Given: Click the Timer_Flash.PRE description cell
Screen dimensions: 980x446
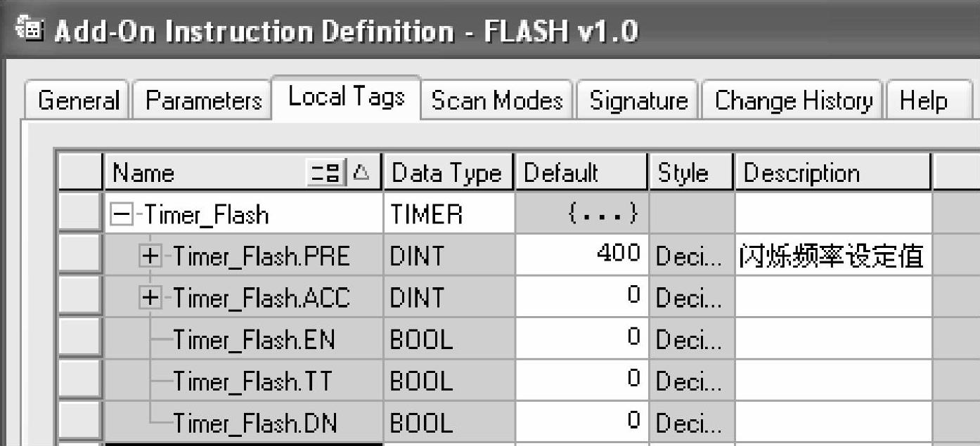Looking at the screenshot, I should tap(832, 256).
